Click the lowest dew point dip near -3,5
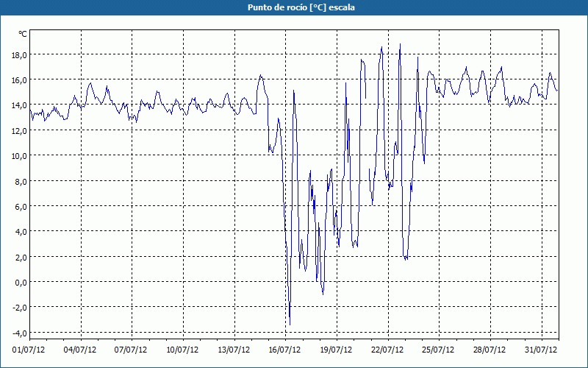Viewport: 588px width, 368px height. click(290, 325)
